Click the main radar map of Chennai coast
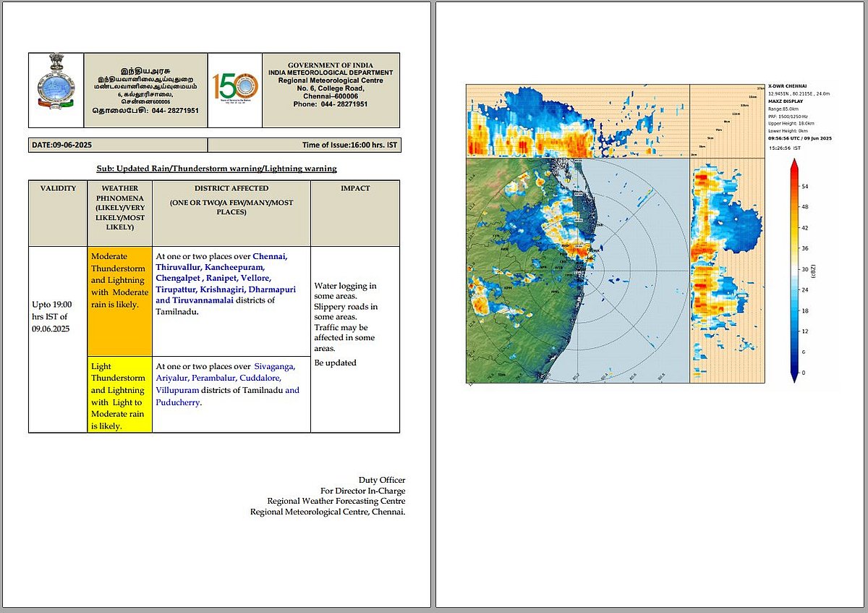The width and height of the screenshot is (868, 613). point(577,271)
